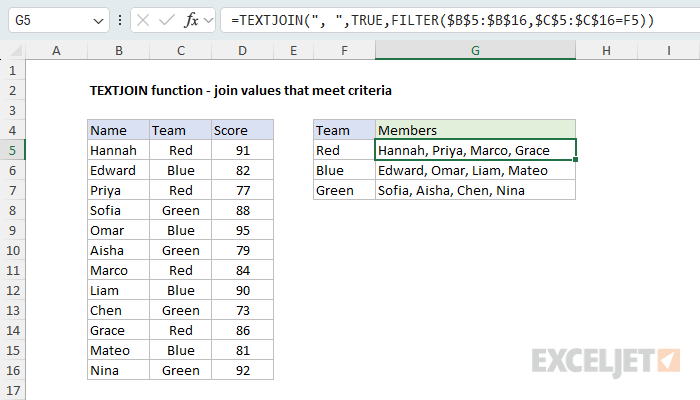
Task: Select column C header
Action: [180, 50]
